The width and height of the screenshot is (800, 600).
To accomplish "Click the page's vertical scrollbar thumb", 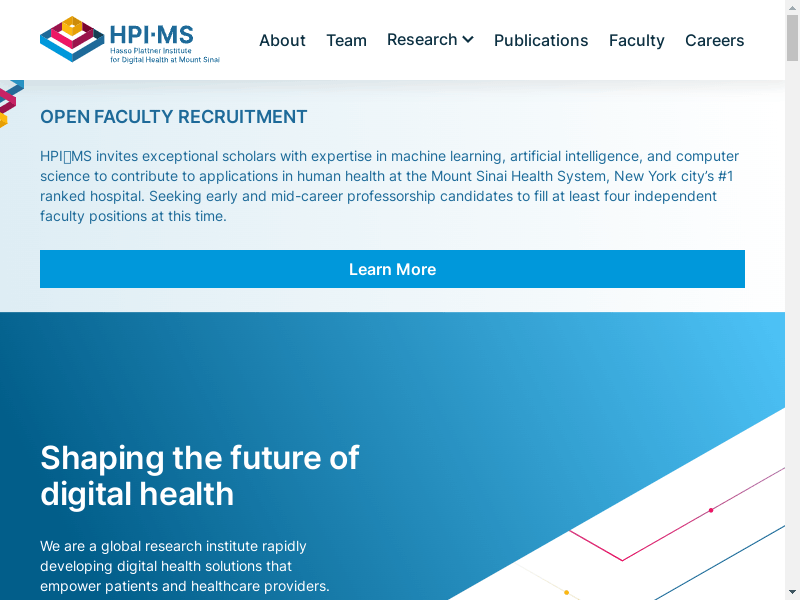I will pos(792,38).
